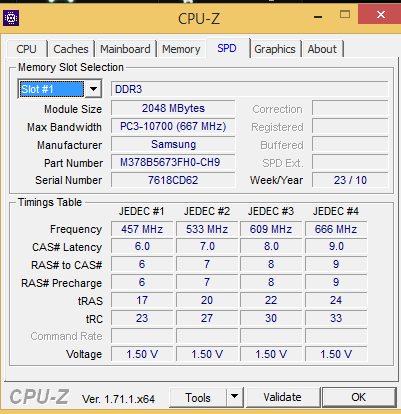The height and width of the screenshot is (414, 401).
Task: Click the empty Buffered field
Action: coord(350,144)
